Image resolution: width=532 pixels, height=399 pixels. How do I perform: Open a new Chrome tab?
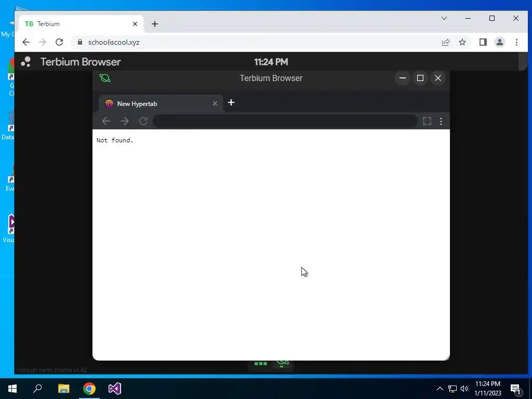155,24
